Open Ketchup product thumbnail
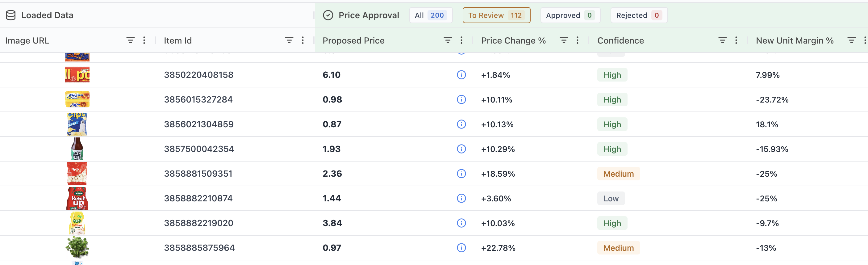This screenshot has height=265, width=868. click(77, 198)
